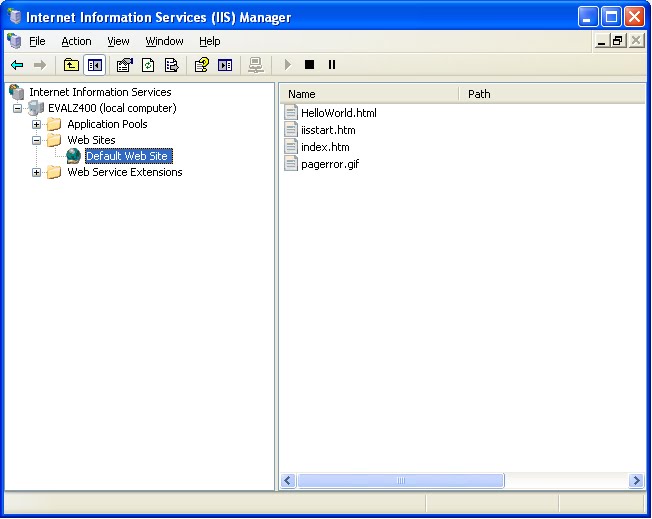Select iisstart.htm in the file list
This screenshot has width=652, height=519.
click(328, 130)
